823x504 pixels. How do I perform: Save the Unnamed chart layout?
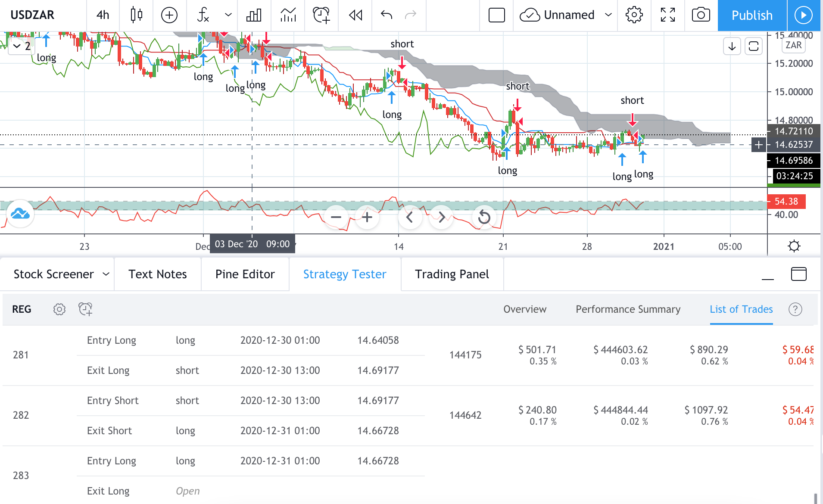(557, 15)
